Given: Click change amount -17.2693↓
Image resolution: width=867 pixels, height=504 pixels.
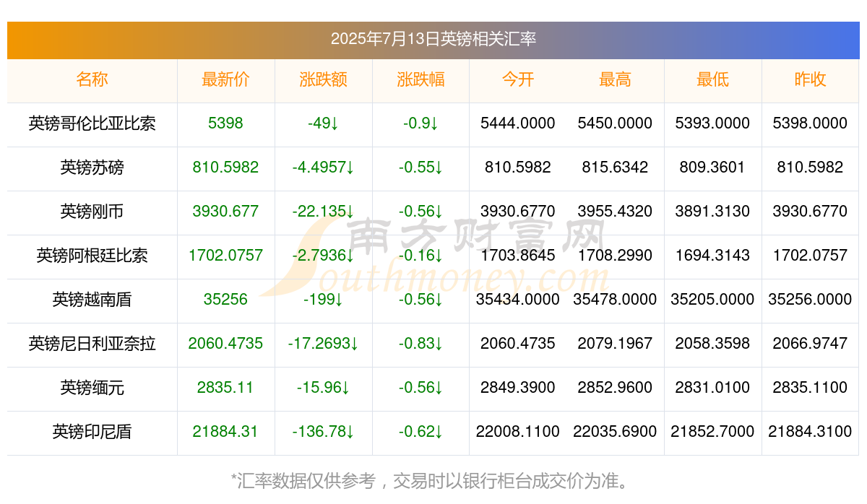Looking at the screenshot, I should pyautogui.click(x=323, y=344).
